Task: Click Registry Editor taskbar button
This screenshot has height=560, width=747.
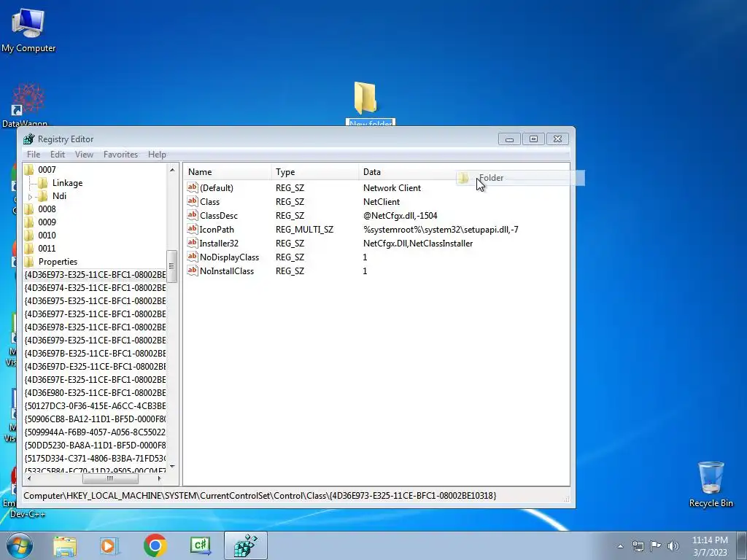Action: coord(246,545)
